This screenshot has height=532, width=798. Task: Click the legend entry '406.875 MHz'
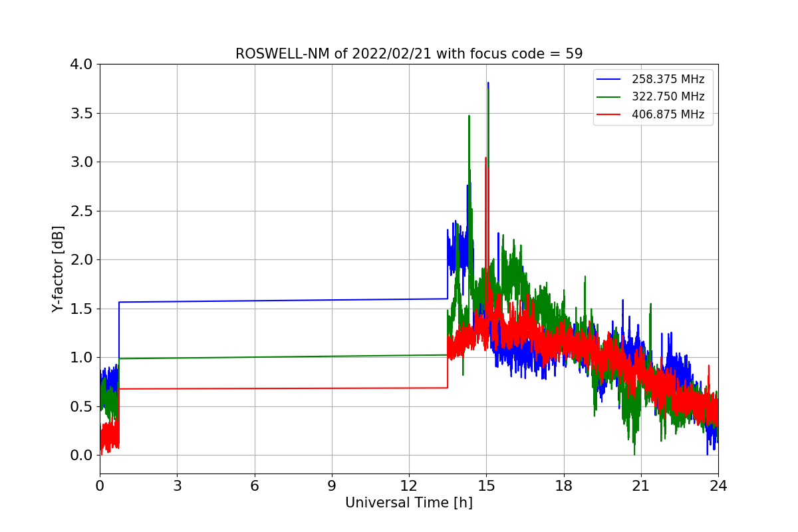pos(668,114)
